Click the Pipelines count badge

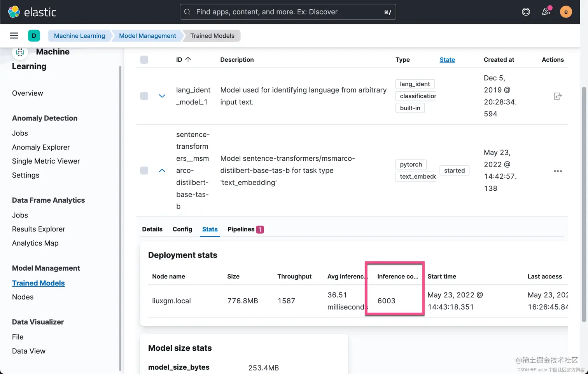coord(260,230)
